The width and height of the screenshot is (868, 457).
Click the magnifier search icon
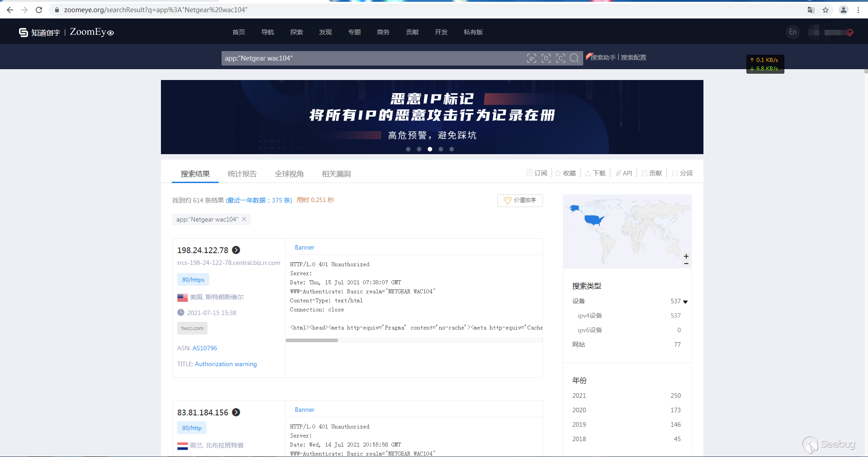click(x=574, y=58)
